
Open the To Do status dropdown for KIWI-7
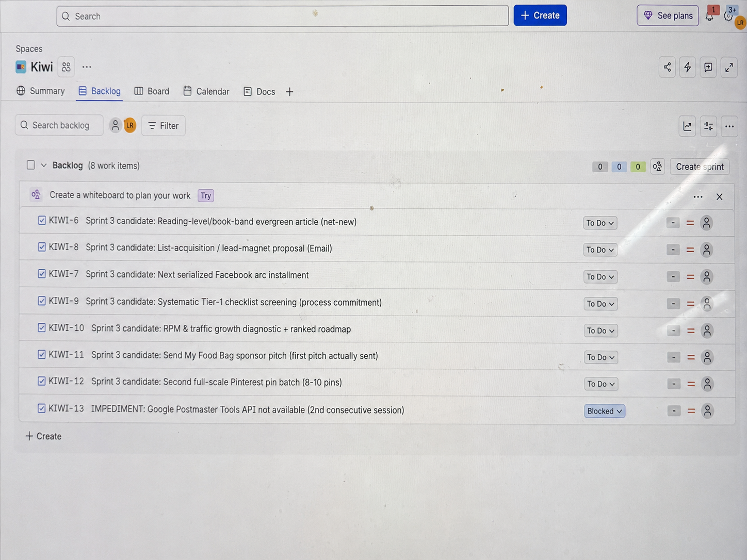(600, 277)
